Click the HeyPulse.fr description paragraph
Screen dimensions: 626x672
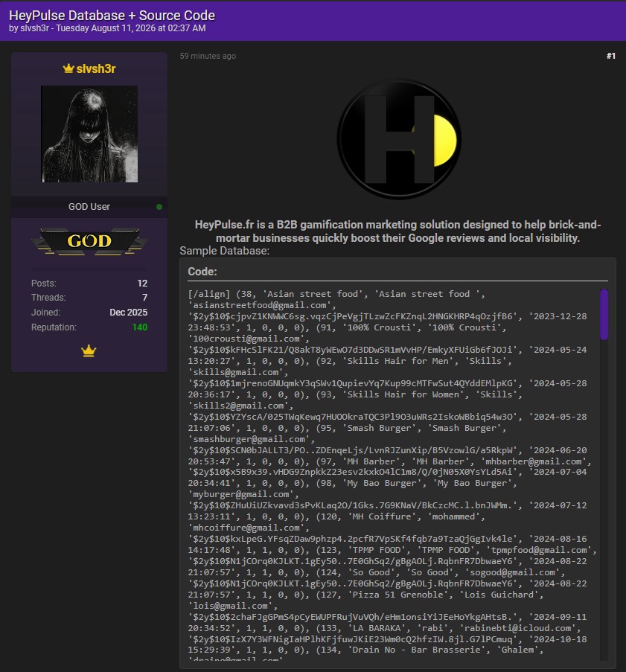click(397, 231)
